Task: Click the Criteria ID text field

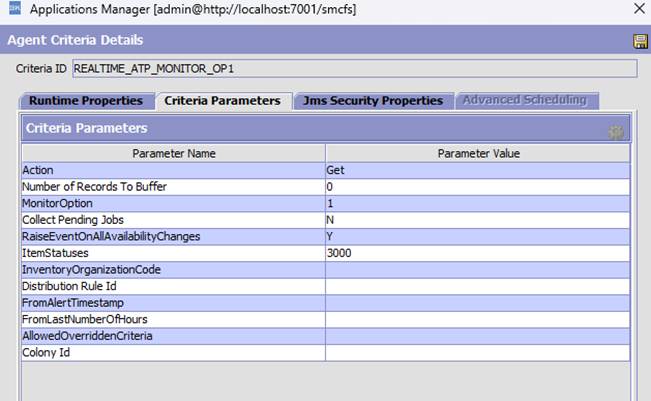Action: tap(354, 69)
